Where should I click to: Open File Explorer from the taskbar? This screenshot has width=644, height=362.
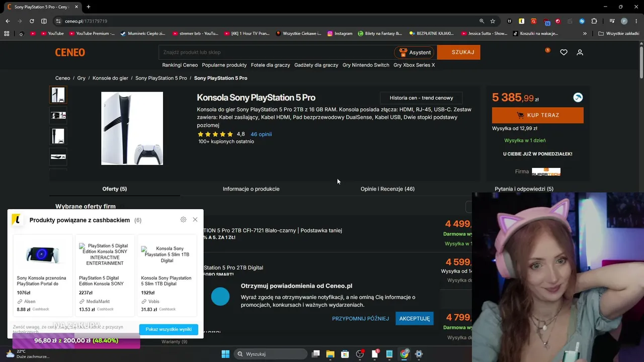pyautogui.click(x=330, y=354)
